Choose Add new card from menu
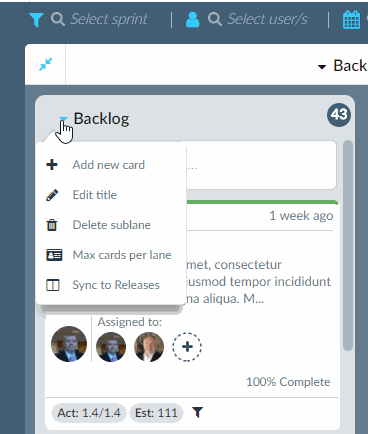Viewport: 368px width, 434px height. tap(109, 165)
